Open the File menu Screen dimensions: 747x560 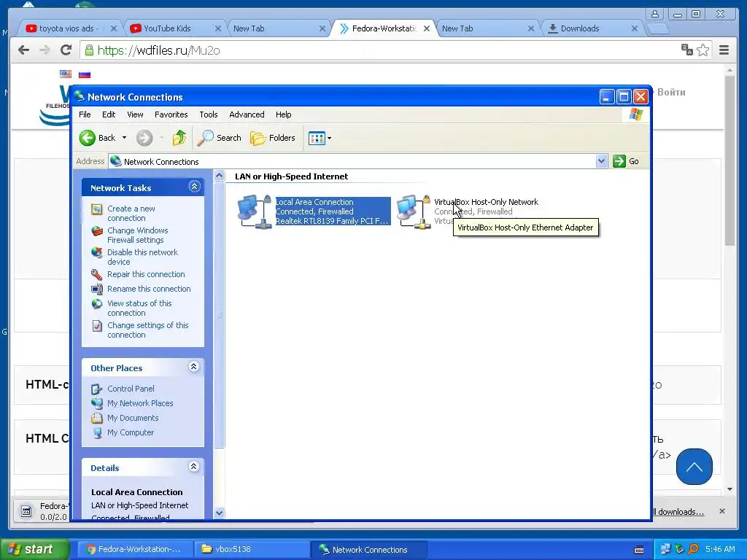pos(85,114)
